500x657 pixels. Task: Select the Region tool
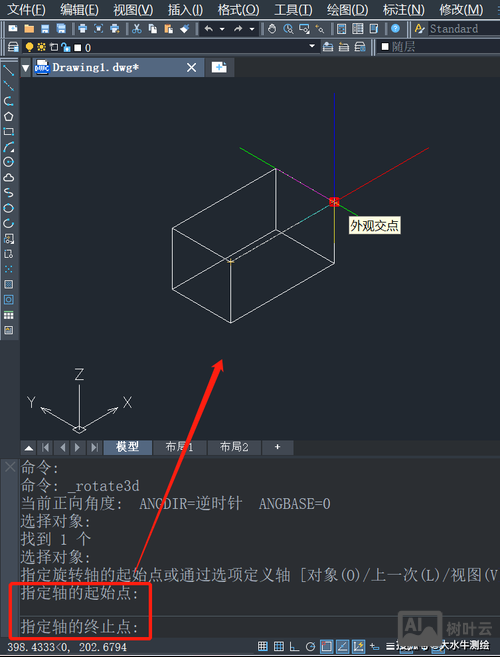point(8,300)
